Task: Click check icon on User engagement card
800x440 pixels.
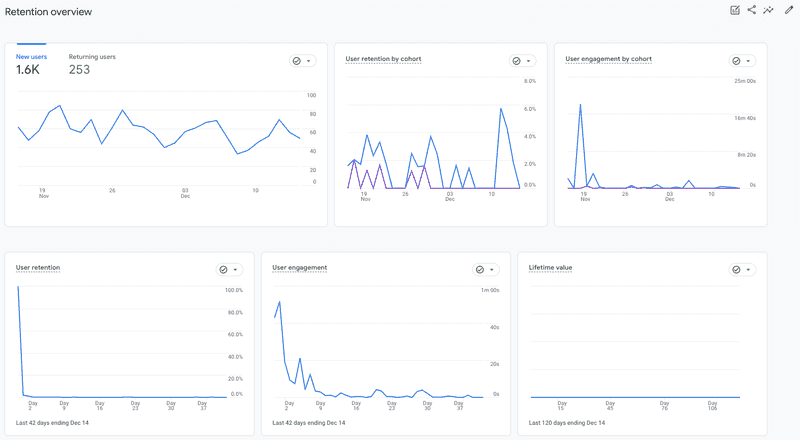Action: click(x=480, y=270)
